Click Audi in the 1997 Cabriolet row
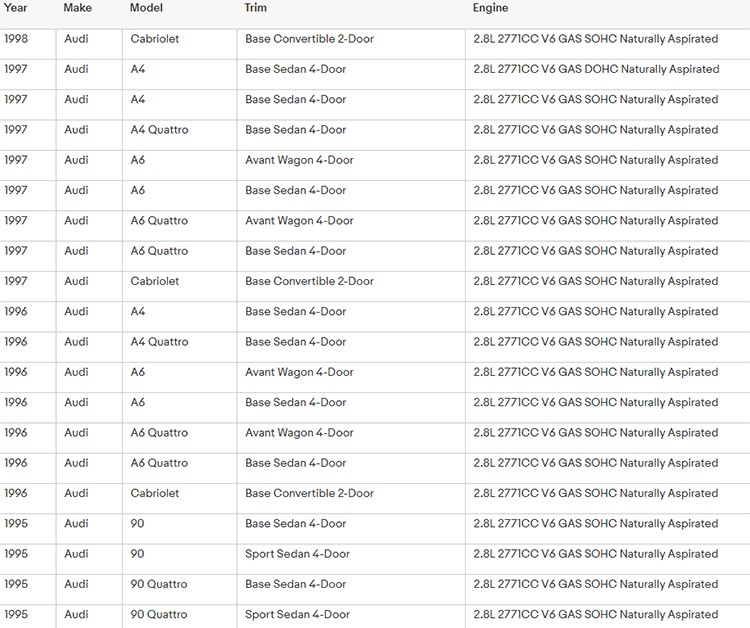This screenshot has height=628, width=750. [x=77, y=281]
